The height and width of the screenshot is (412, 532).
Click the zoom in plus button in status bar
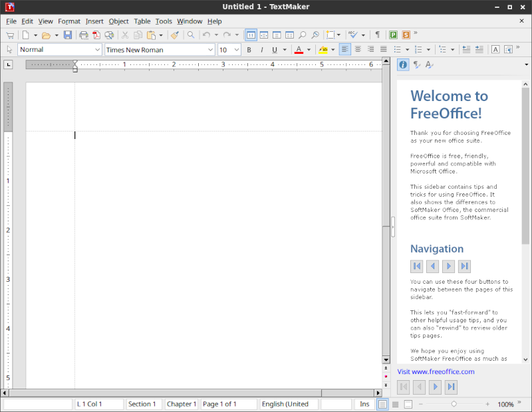(x=487, y=404)
